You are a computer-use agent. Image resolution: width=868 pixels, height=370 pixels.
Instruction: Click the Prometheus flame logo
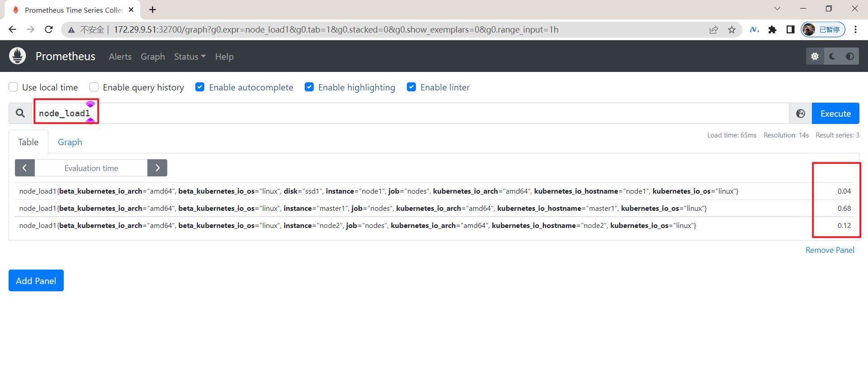click(18, 56)
